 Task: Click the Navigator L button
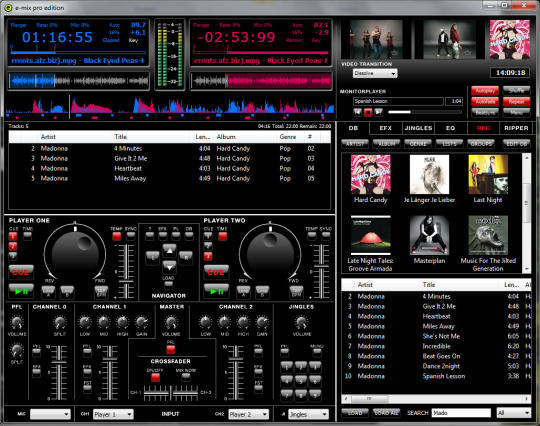click(153, 257)
